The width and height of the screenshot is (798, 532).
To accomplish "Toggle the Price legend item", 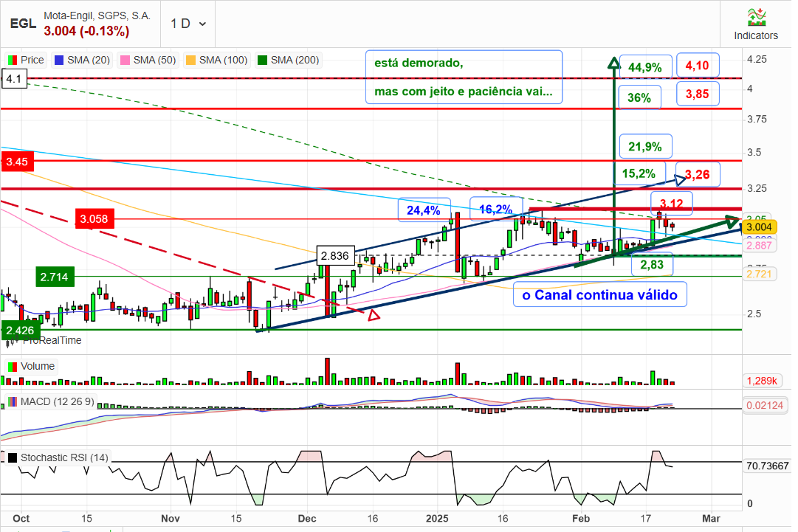I will pos(25,60).
